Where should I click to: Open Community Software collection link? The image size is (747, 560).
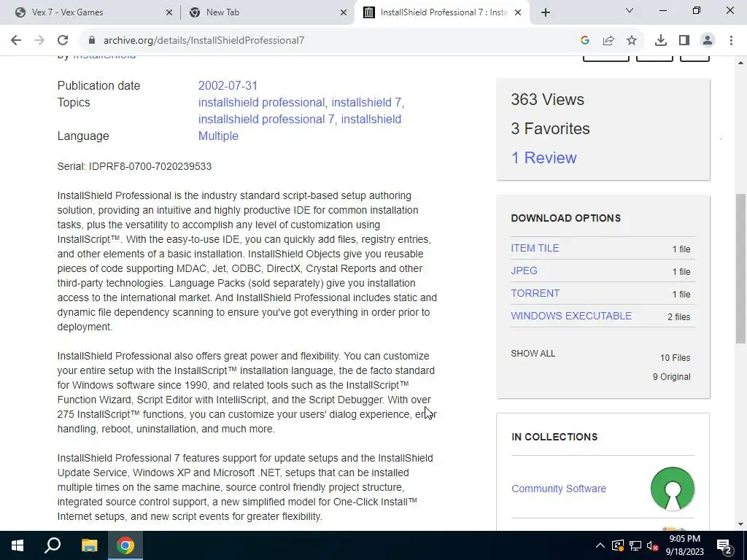coord(559,489)
